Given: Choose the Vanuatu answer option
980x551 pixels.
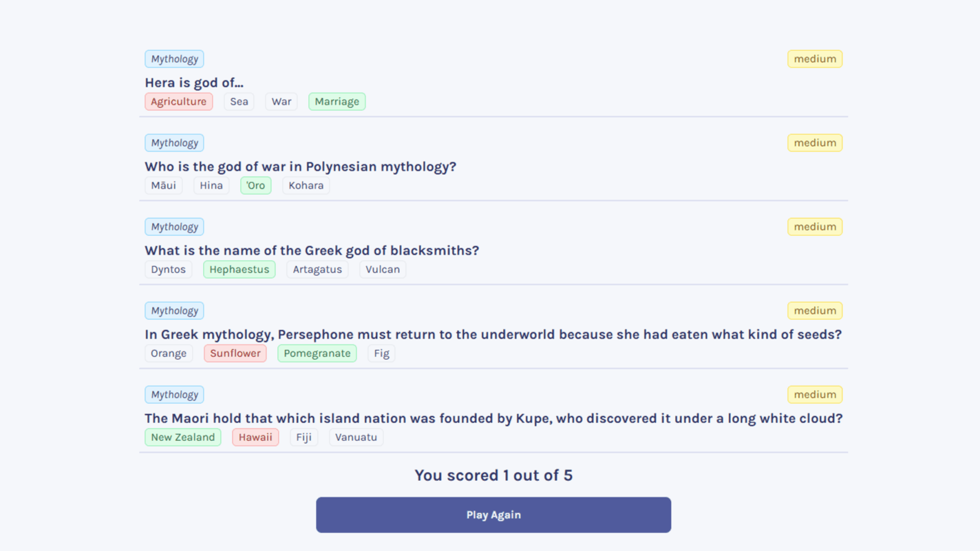Looking at the screenshot, I should (x=356, y=437).
